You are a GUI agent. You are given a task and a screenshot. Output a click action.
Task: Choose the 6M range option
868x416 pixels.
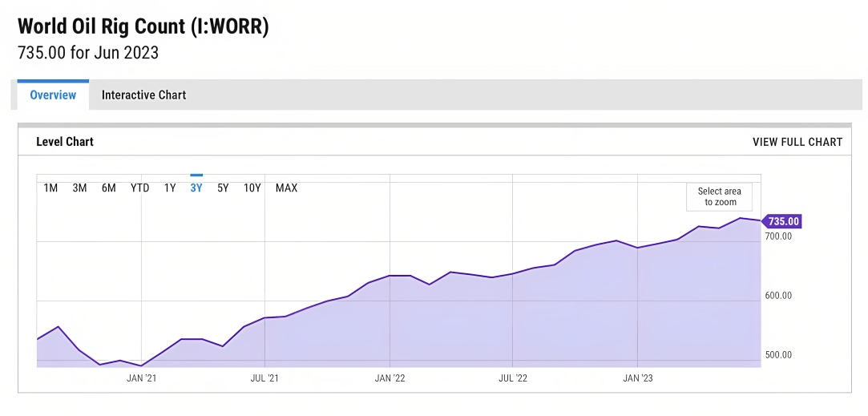(x=108, y=188)
